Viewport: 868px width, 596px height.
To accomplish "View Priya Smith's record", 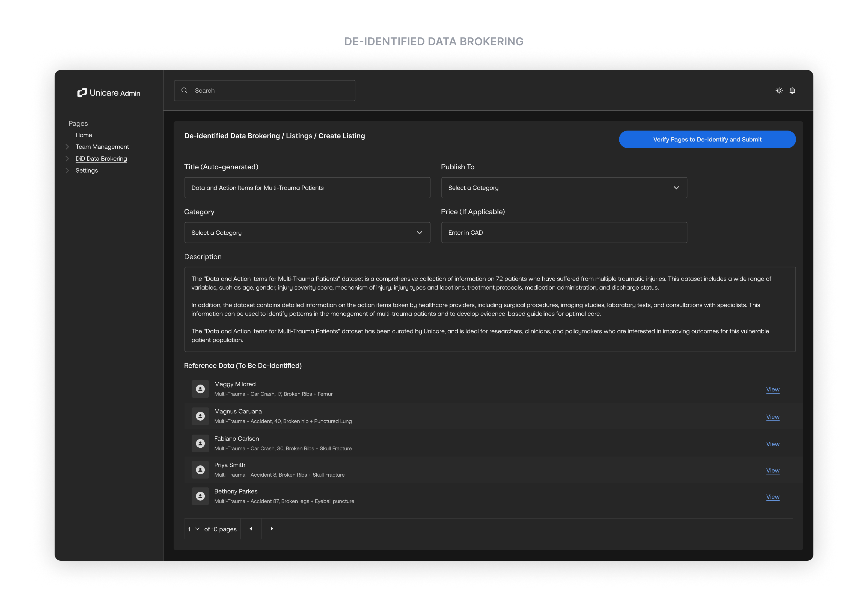I will pos(773,470).
